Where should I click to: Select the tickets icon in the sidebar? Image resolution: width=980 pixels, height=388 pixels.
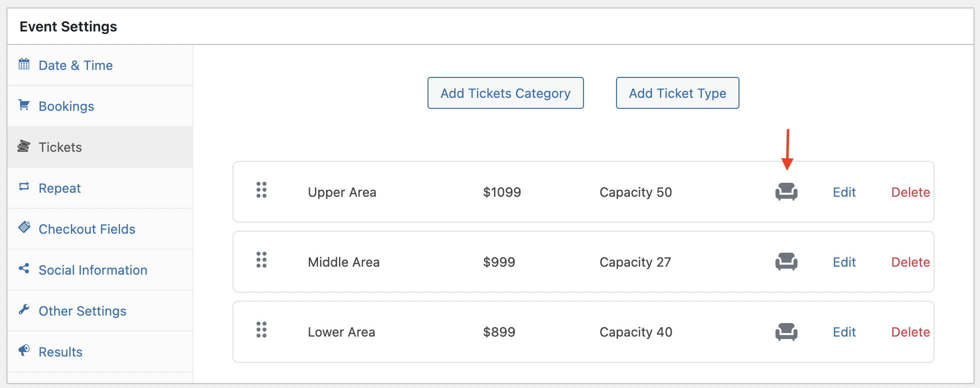[23, 146]
